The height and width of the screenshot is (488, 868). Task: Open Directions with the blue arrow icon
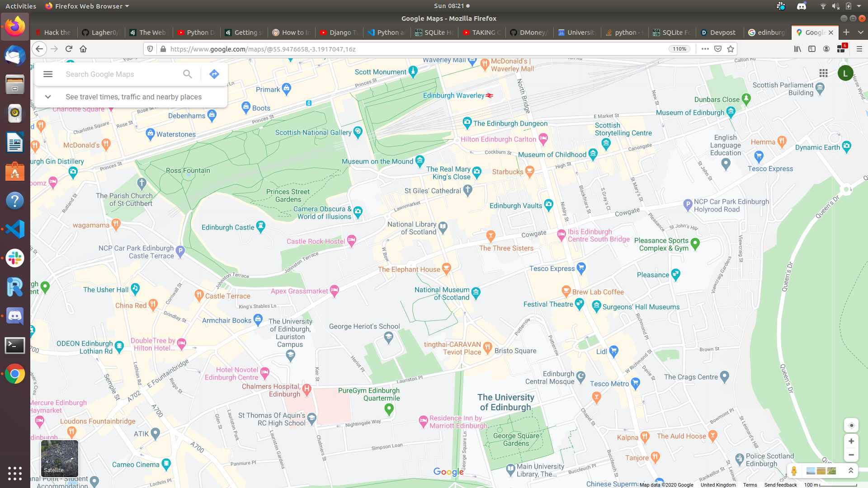(x=214, y=74)
